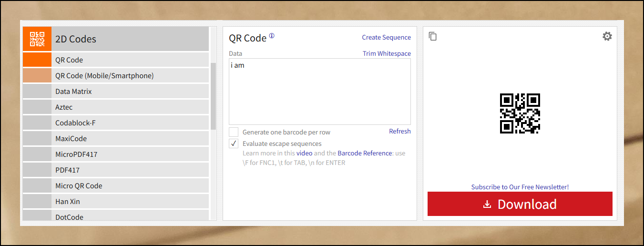The height and width of the screenshot is (246, 644).
Task: Open the Barcode Reference link
Action: [x=365, y=153]
